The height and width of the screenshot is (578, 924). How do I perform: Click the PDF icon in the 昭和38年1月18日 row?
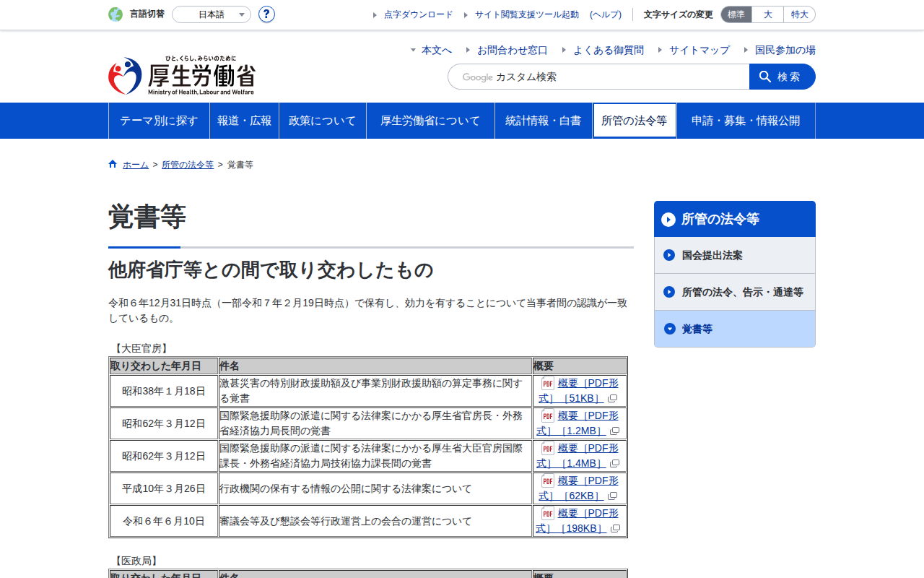(548, 383)
